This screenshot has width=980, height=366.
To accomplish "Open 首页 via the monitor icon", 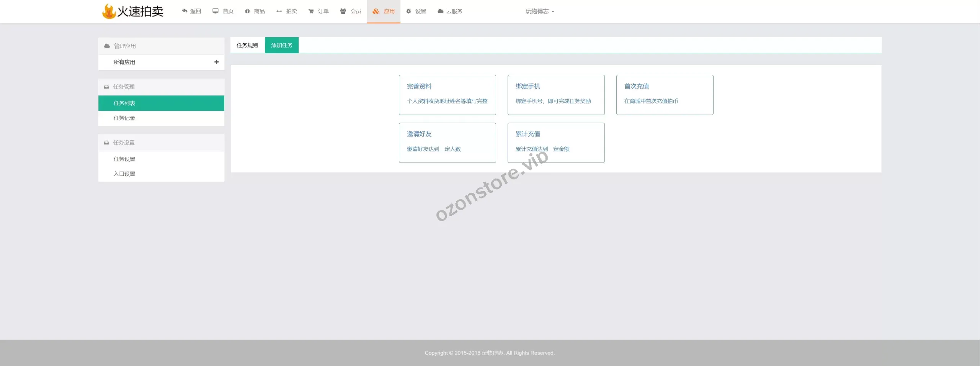I will 216,11.
